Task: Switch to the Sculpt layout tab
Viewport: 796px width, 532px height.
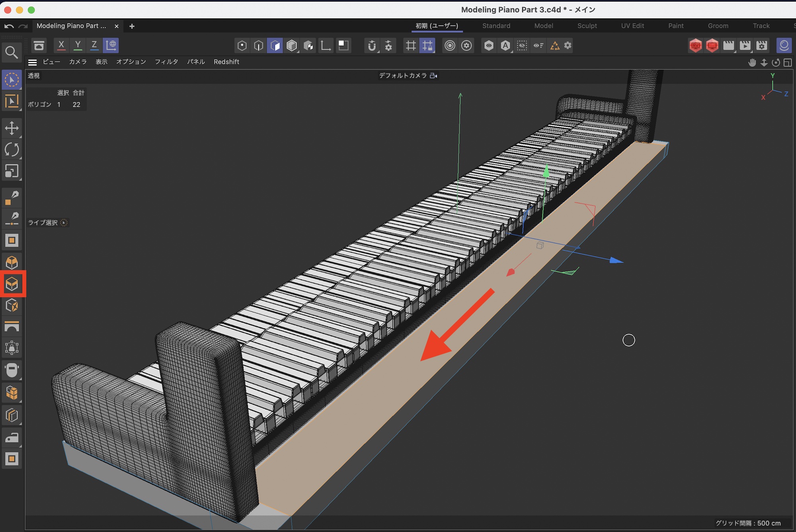Action: (x=587, y=26)
